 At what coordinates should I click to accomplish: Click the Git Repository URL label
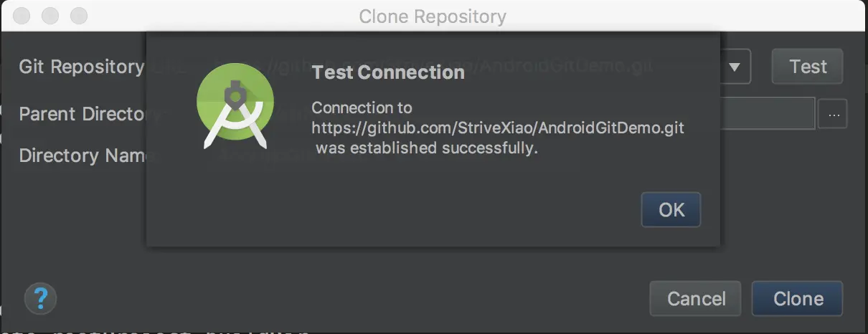[81, 67]
